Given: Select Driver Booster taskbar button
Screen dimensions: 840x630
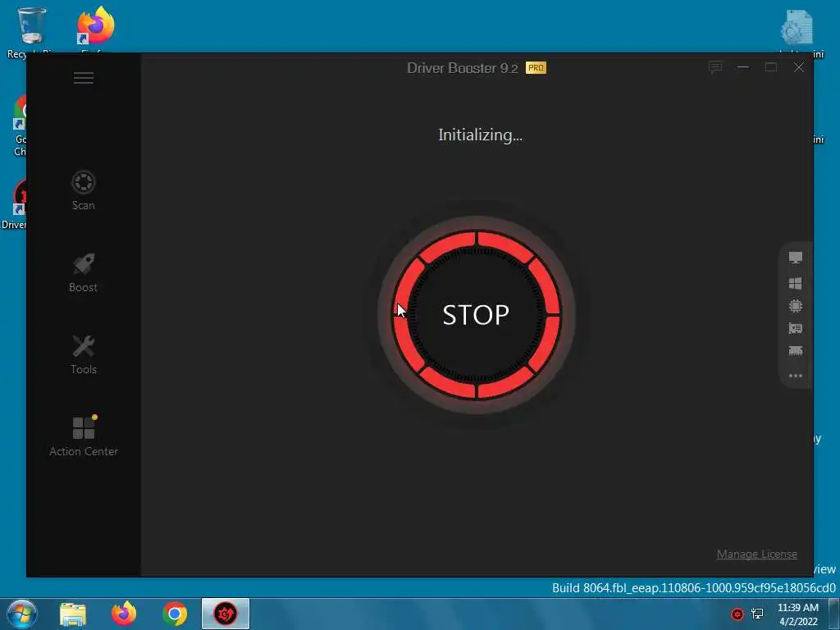Looking at the screenshot, I should pyautogui.click(x=226, y=614).
